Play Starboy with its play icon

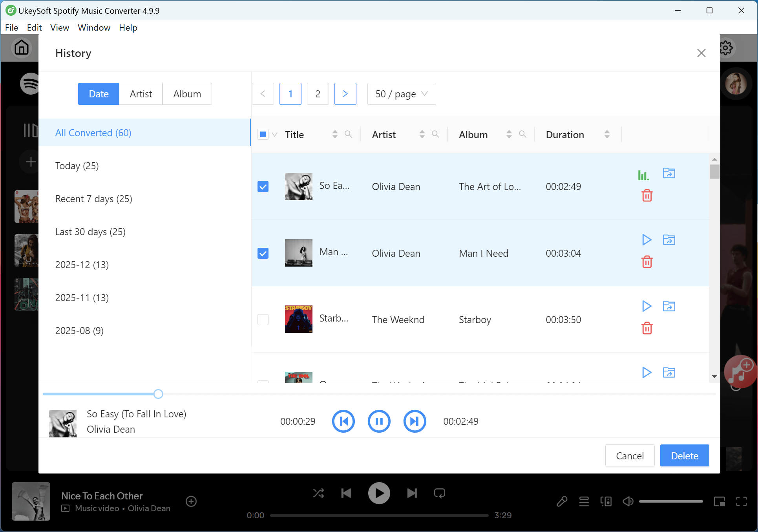(646, 306)
